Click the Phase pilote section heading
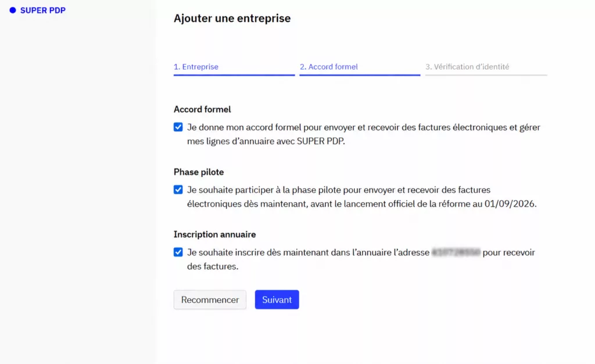This screenshot has width=595, height=364. [x=198, y=172]
